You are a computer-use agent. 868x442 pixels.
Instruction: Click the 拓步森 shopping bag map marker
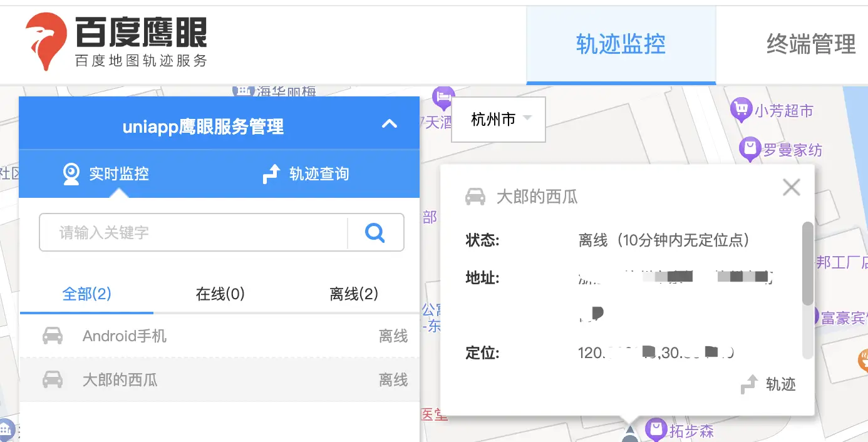[656, 429]
